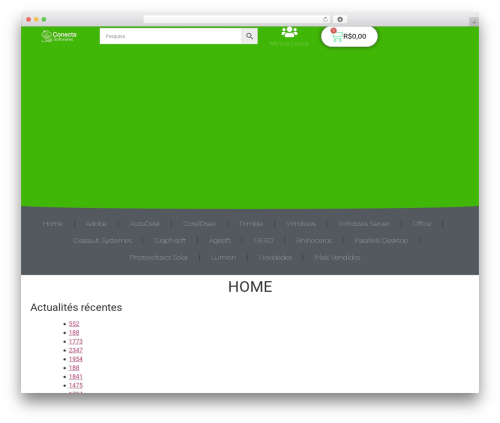Open the NERO category
Image resolution: width=500 pixels, height=423 pixels.
[x=263, y=241]
